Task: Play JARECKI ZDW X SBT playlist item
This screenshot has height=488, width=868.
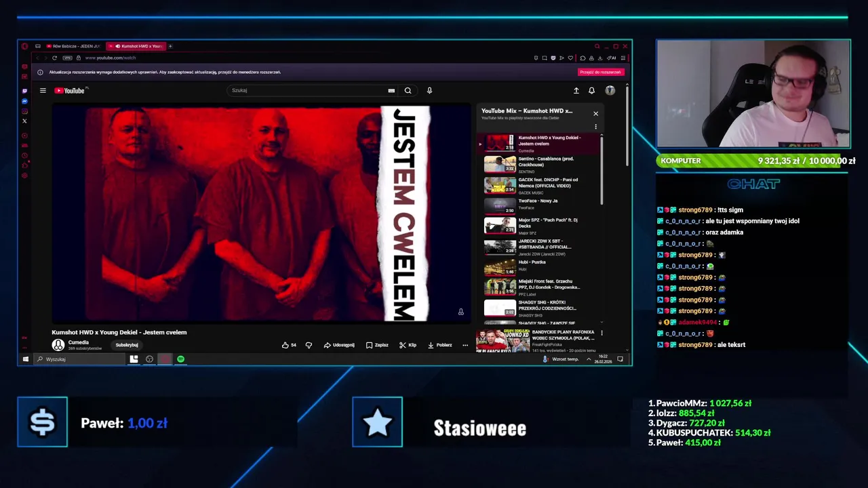Action: (x=539, y=247)
